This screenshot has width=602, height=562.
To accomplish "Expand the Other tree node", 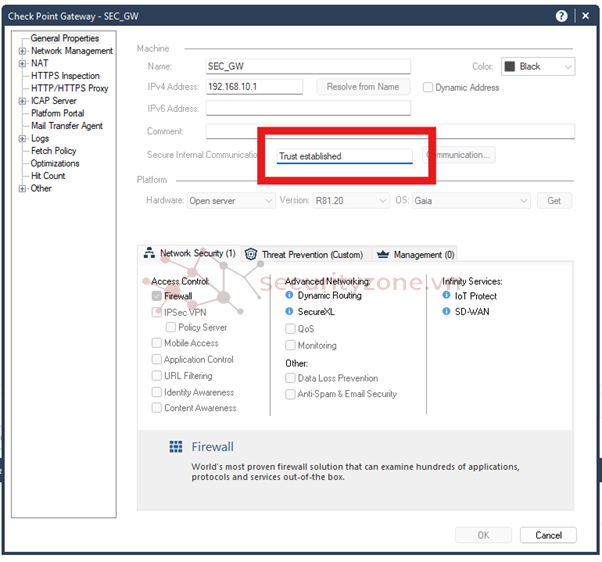I will click(23, 188).
